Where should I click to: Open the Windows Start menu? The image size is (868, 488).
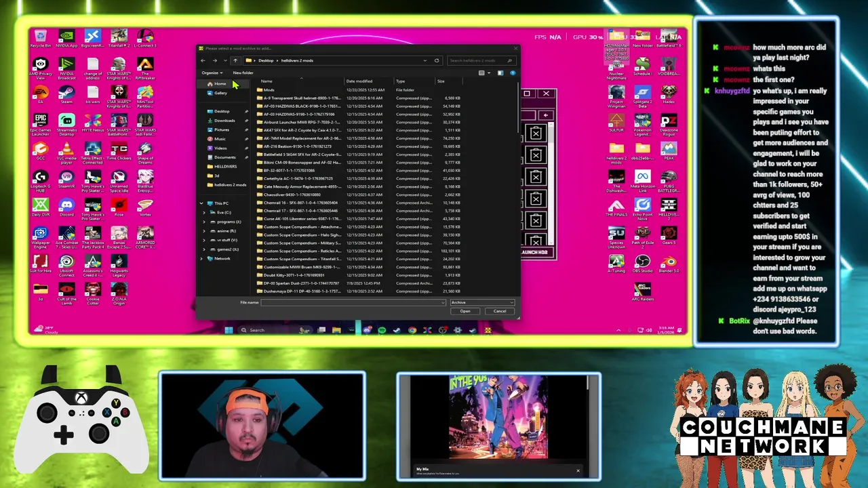pyautogui.click(x=229, y=330)
